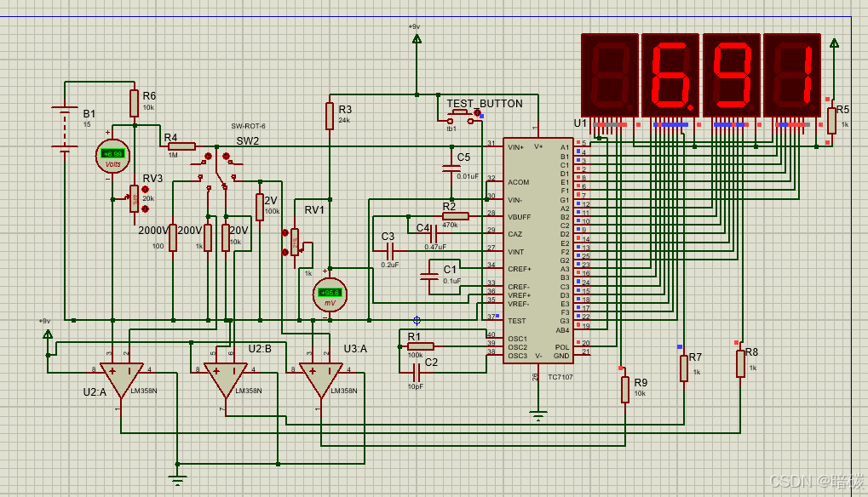Image resolution: width=868 pixels, height=497 pixels.
Task: Raise RV1 with its upper red button
Action: click(285, 233)
